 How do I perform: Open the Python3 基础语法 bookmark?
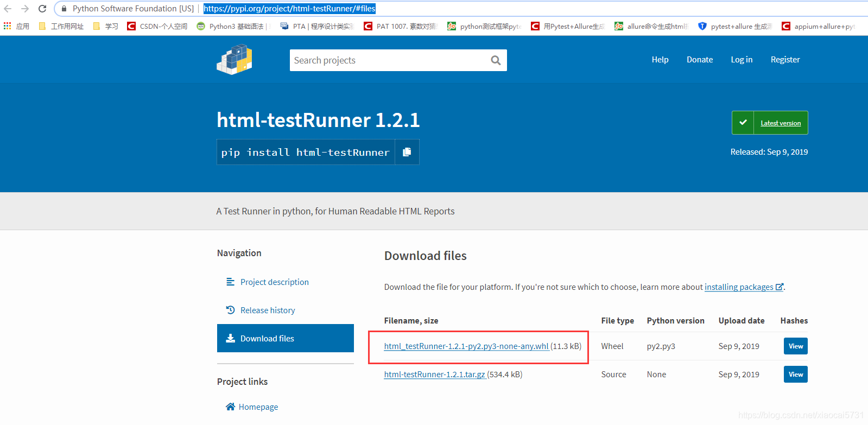(233, 26)
